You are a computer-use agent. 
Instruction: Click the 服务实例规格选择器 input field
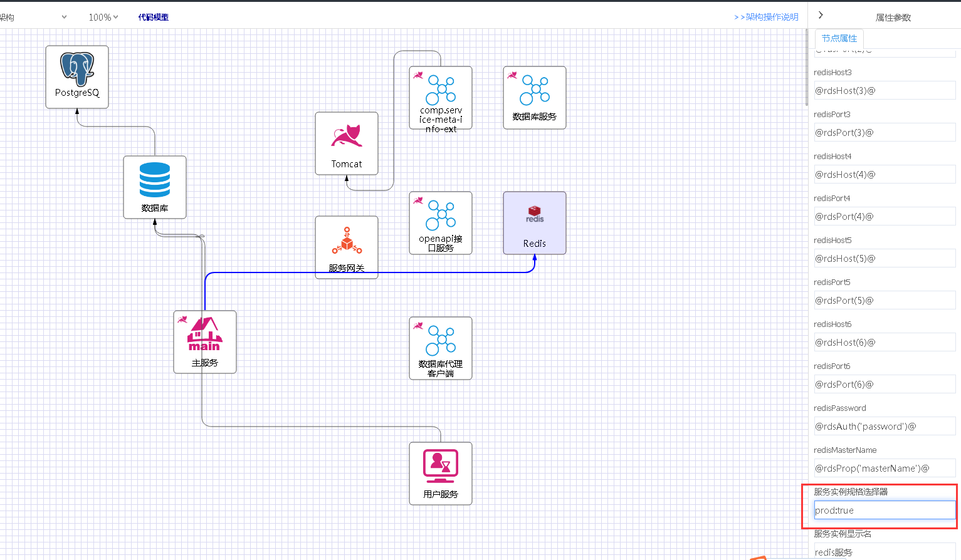pyautogui.click(x=884, y=511)
